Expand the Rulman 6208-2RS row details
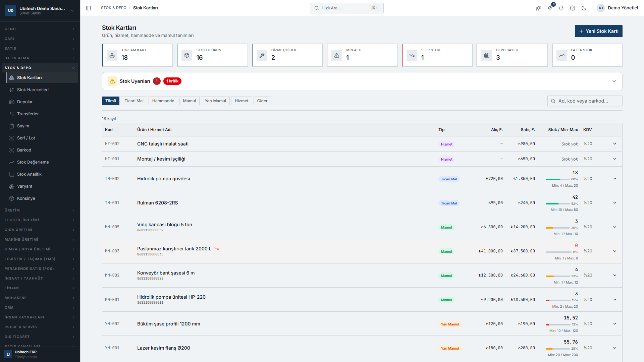644x362 pixels. tap(615, 203)
